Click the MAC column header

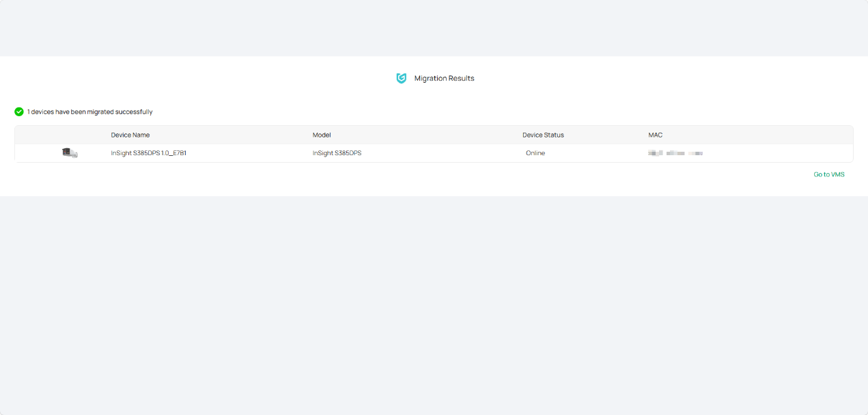(655, 135)
